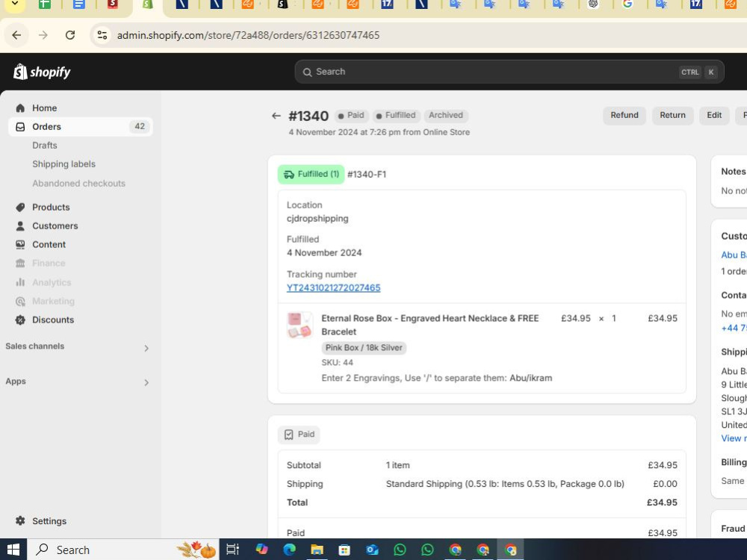The height and width of the screenshot is (560, 747).
Task: Open Abandoned checkouts under Orders
Action: click(78, 184)
